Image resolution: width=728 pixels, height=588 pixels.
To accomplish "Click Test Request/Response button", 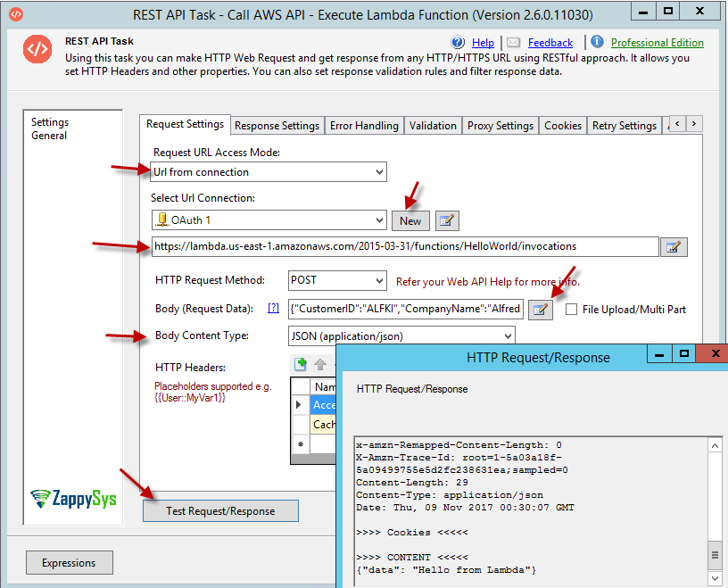I will (220, 511).
